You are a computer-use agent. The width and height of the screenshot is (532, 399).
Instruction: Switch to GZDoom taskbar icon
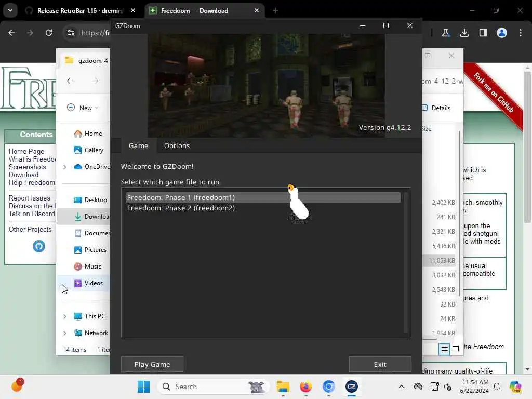[x=352, y=387]
